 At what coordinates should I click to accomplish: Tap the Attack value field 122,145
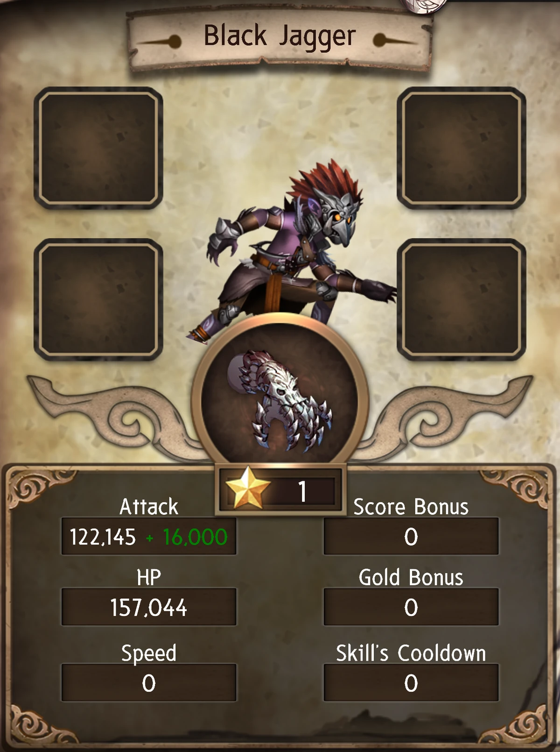click(103, 537)
